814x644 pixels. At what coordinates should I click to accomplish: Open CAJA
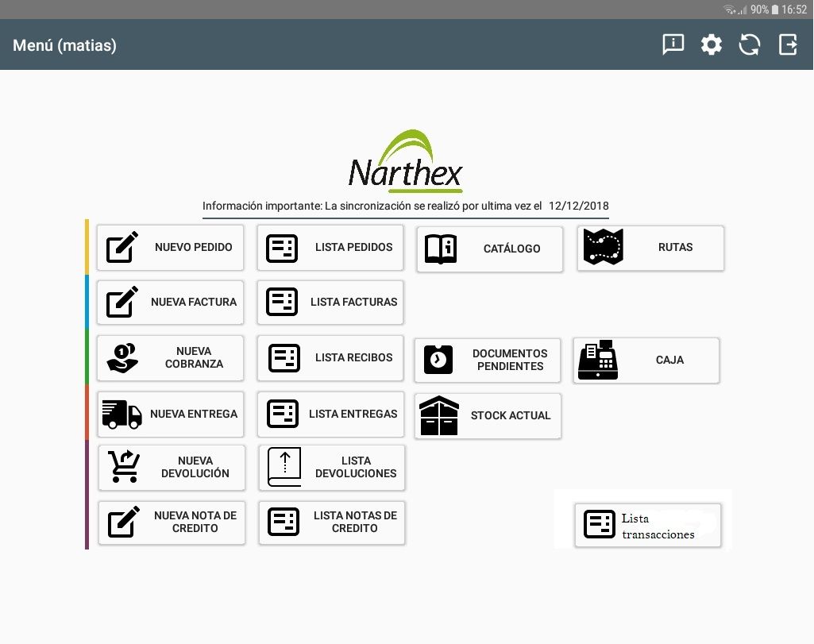(646, 361)
